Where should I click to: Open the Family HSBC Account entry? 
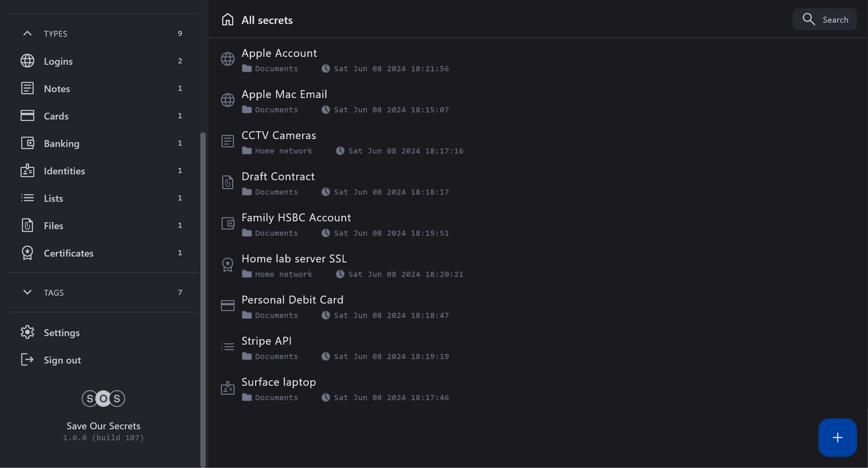(296, 218)
